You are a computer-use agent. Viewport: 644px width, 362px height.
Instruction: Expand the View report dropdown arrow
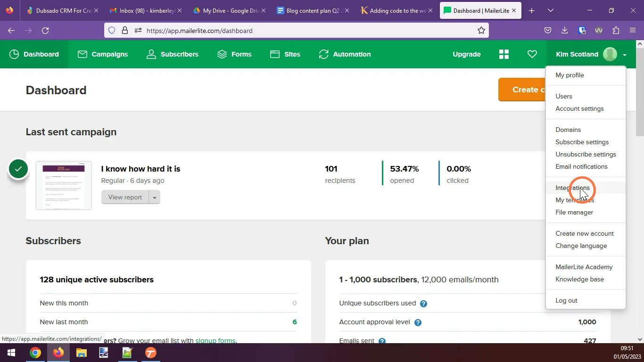(x=154, y=197)
